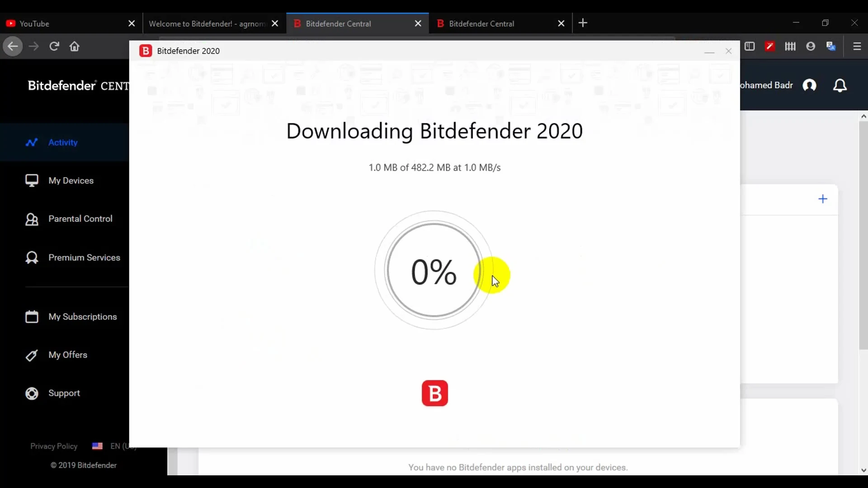The width and height of the screenshot is (868, 488).
Task: Open the browser hamburger menu
Action: click(x=857, y=47)
